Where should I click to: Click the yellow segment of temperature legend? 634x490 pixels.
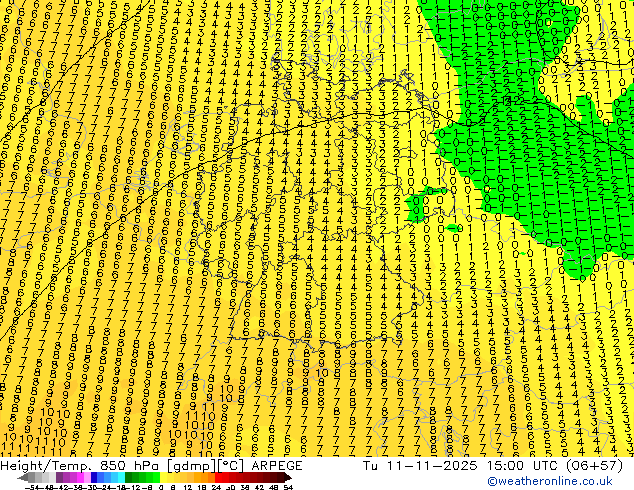tap(164, 478)
